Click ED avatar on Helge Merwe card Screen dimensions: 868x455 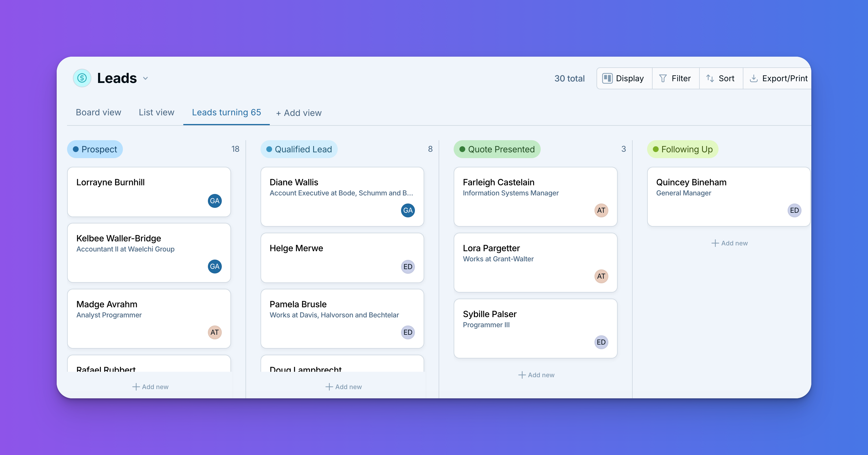(x=408, y=267)
